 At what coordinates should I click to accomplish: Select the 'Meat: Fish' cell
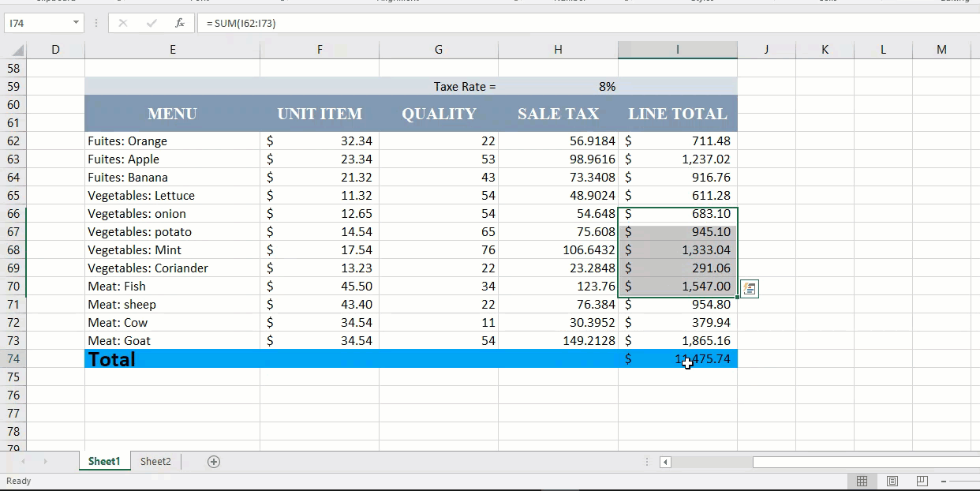tap(172, 287)
